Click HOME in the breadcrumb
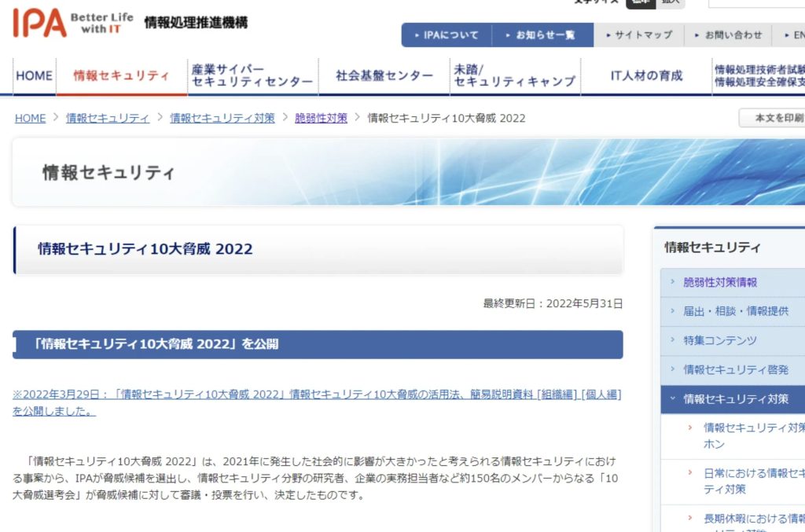The image size is (805, 532). point(31,118)
